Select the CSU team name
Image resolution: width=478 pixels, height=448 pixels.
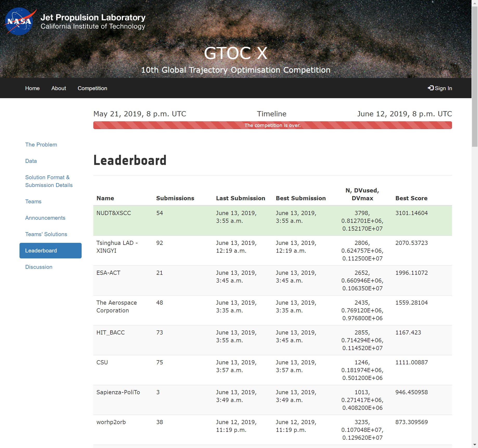tap(102, 362)
